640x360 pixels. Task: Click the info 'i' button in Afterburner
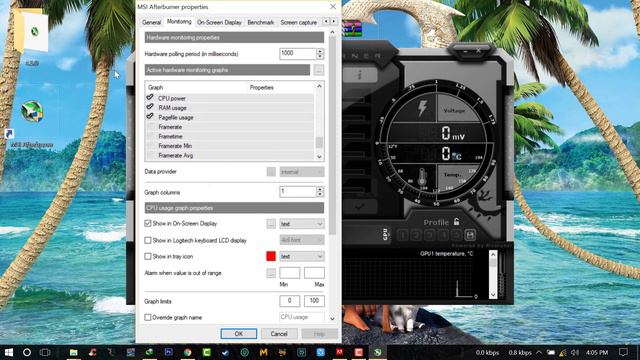(360, 74)
